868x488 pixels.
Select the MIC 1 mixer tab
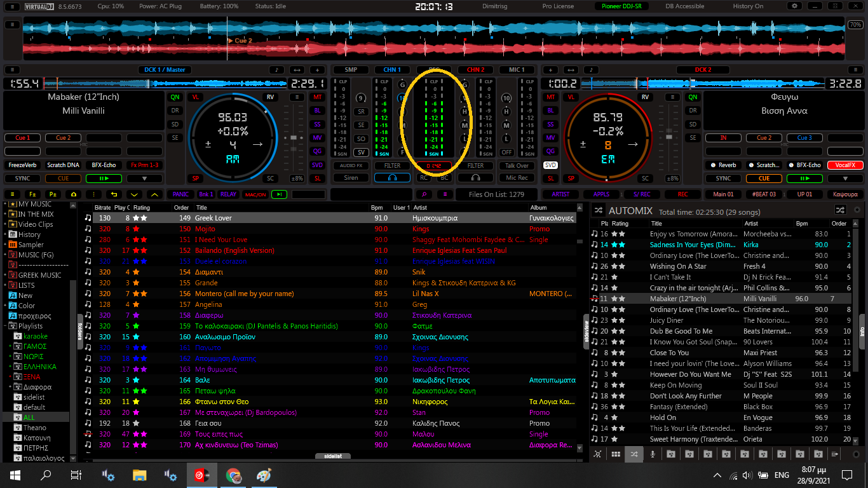pyautogui.click(x=517, y=70)
